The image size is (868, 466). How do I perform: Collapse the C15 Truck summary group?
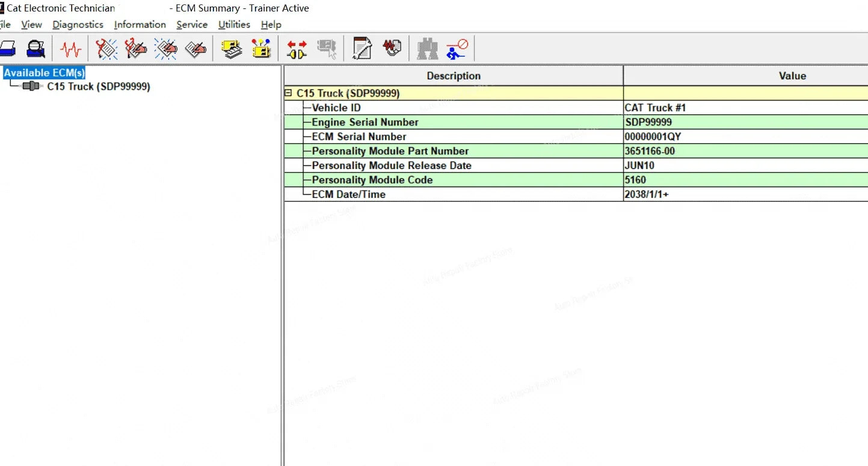click(289, 93)
